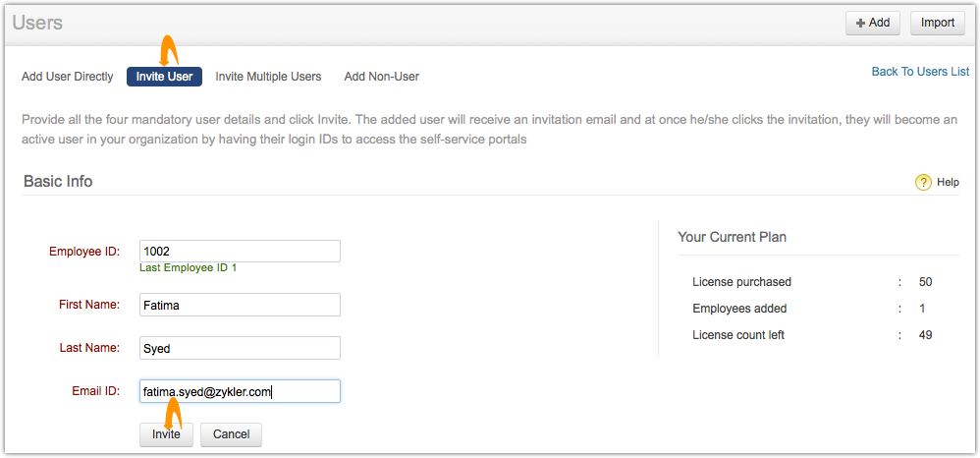Click the Users page heading
This screenshot has height=458, width=980.
(x=37, y=22)
